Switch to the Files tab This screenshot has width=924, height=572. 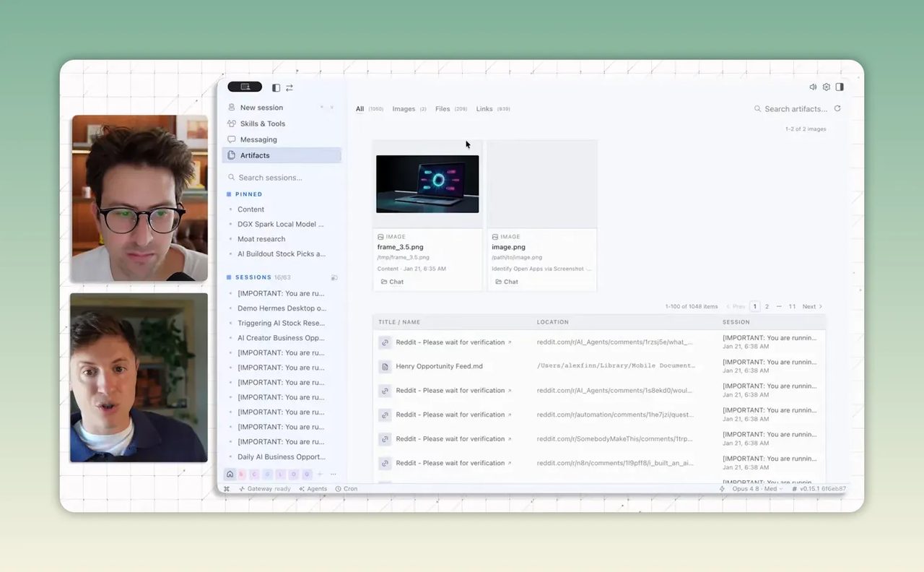coord(451,109)
